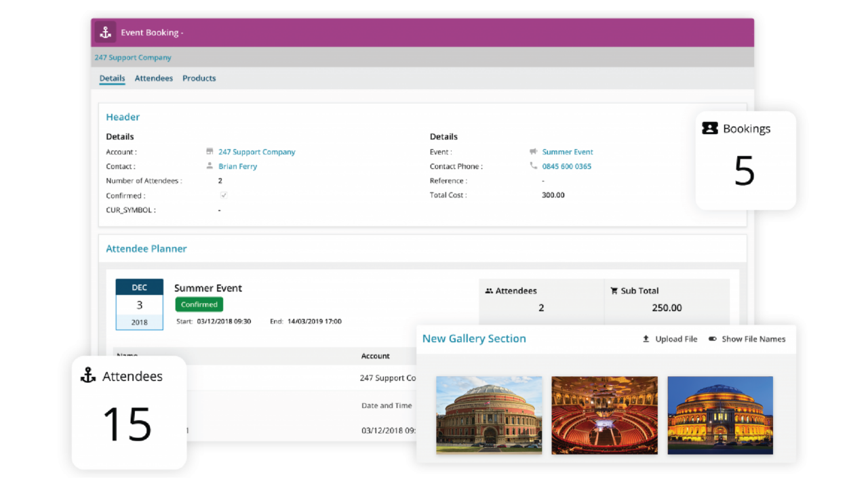Viewport: 868px width, 488px height.
Task: Open the Products tab
Action: click(x=199, y=78)
